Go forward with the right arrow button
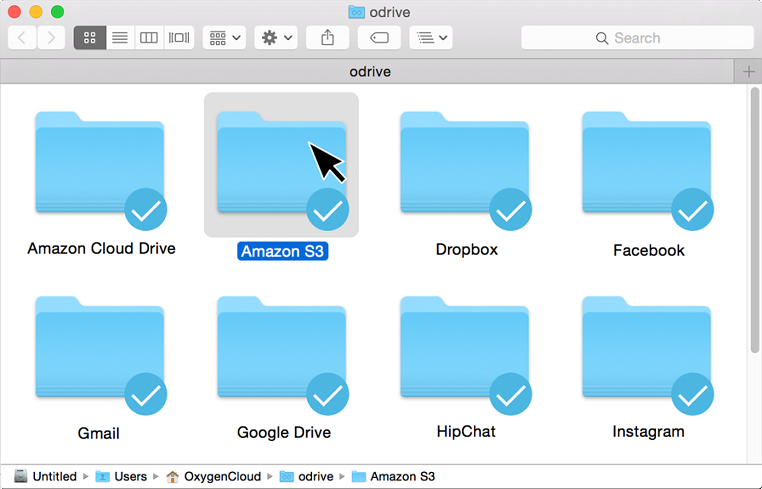Screen dimensions: 762x489 click(x=51, y=37)
